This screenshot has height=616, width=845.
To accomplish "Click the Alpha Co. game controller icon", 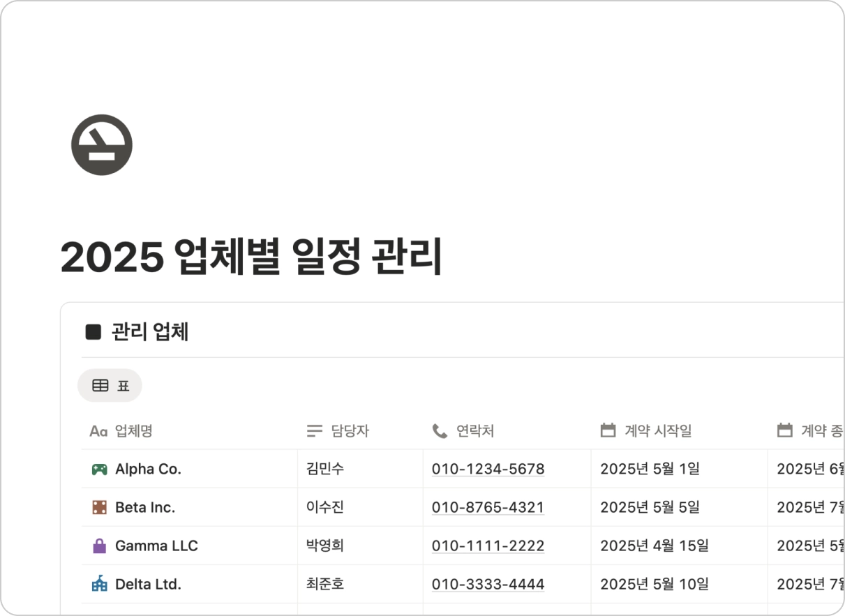I will (x=99, y=469).
